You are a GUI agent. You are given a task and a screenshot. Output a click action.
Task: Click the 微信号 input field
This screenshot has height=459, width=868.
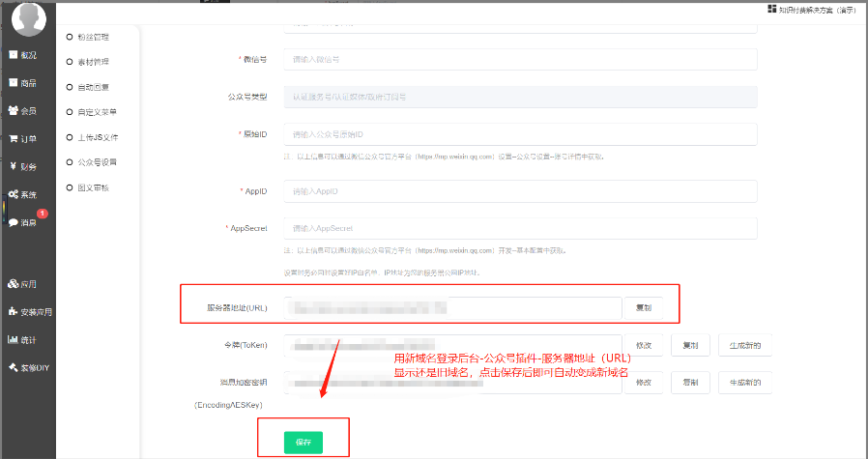(x=520, y=60)
